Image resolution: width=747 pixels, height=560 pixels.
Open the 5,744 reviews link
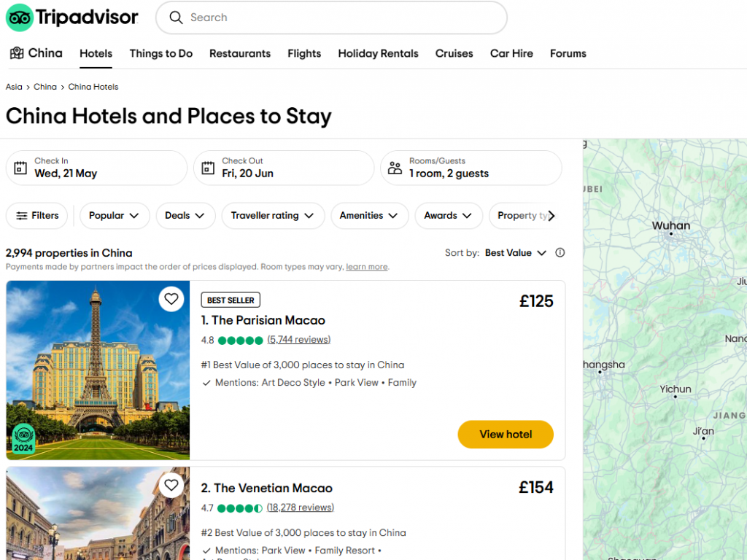coord(299,340)
